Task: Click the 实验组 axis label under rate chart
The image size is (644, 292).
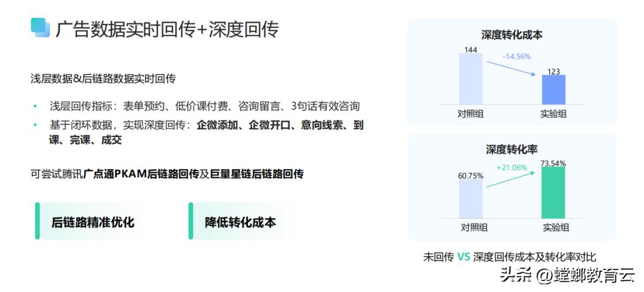Action: [x=556, y=227]
